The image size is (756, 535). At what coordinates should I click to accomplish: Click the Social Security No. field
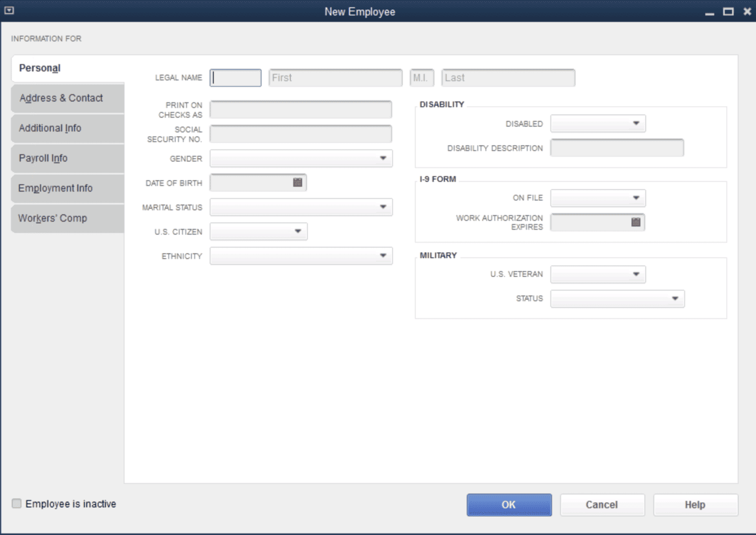(x=301, y=134)
